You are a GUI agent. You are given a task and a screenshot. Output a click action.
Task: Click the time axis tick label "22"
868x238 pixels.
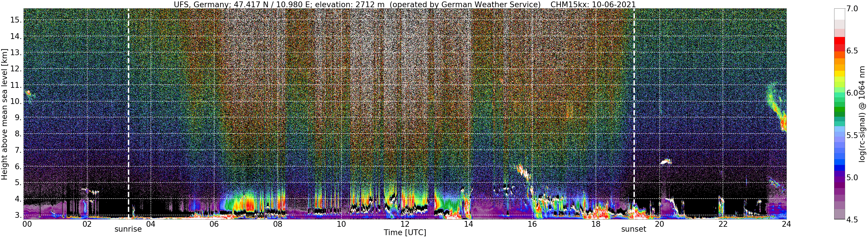(723, 224)
